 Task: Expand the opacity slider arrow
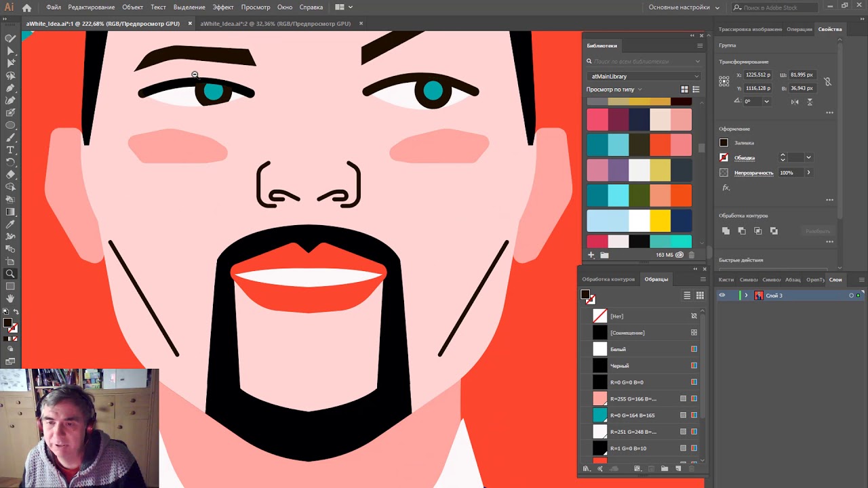808,173
